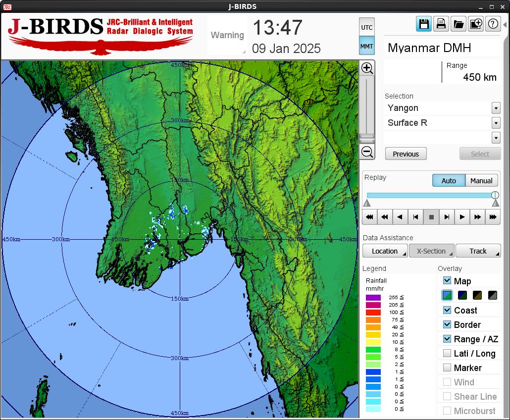The image size is (510, 420).
Task: Select the dark olive map style
Action: [x=477, y=295]
